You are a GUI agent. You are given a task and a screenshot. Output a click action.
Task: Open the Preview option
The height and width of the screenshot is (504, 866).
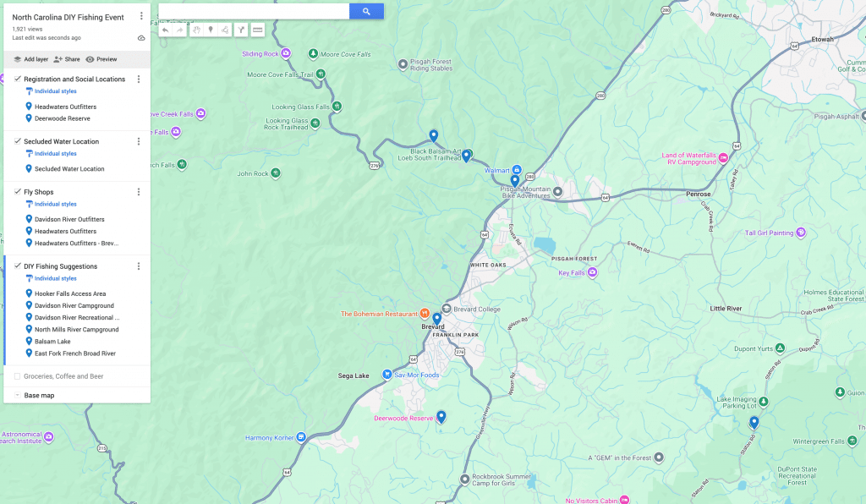pyautogui.click(x=101, y=59)
